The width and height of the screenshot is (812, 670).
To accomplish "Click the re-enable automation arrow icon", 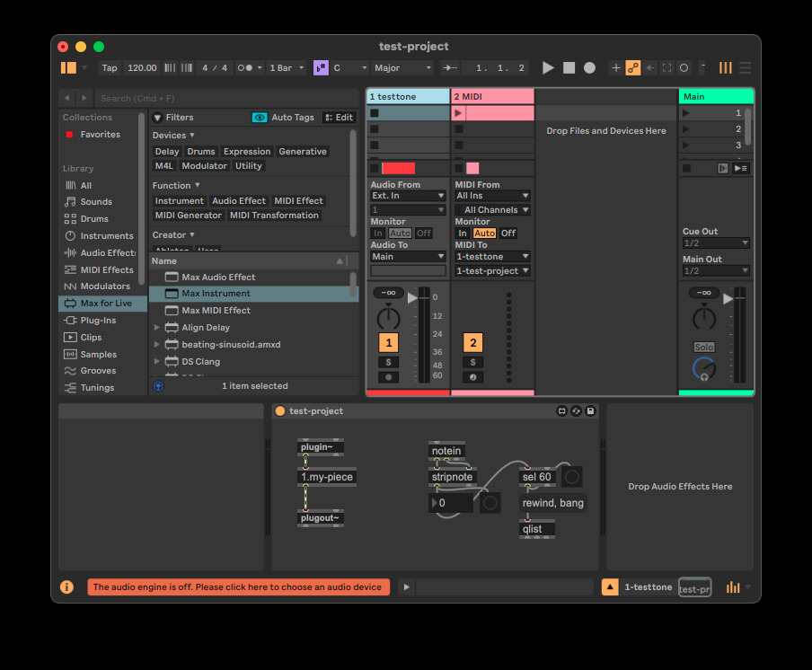I will point(650,68).
